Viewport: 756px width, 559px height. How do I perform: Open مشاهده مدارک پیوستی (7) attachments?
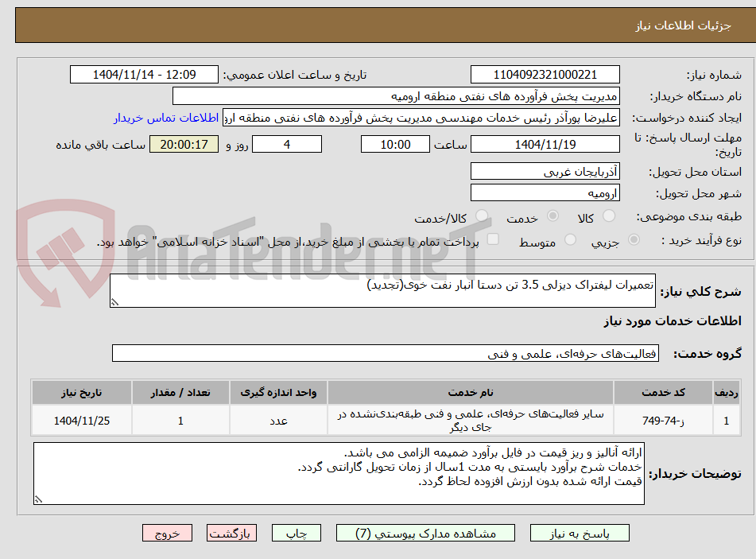pos(425,533)
